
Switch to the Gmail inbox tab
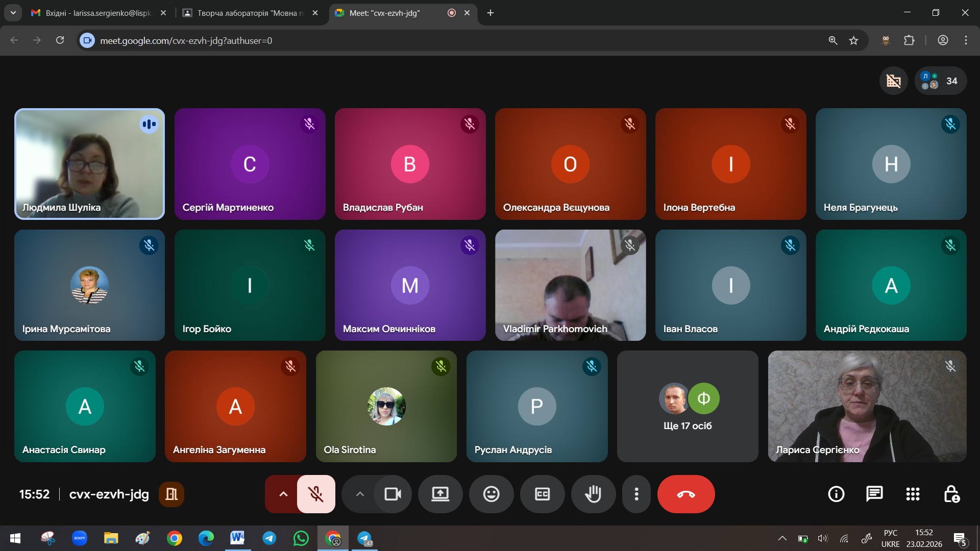tap(97, 13)
